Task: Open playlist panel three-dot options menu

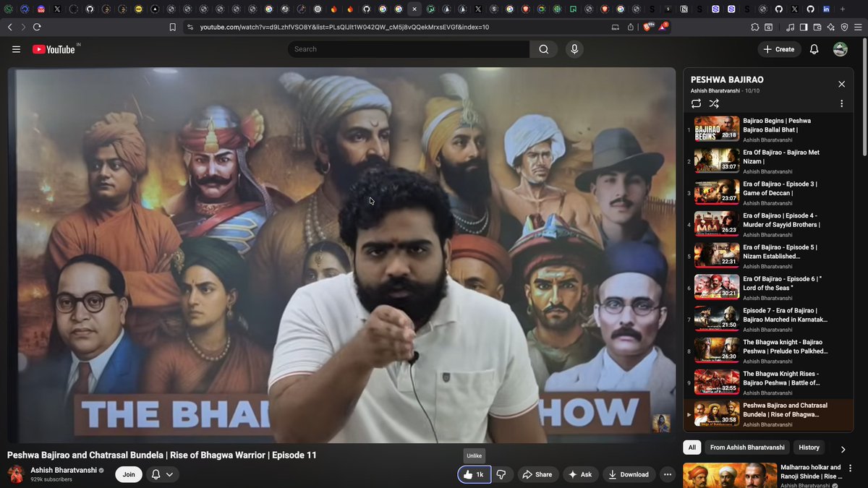Action: 841,103
